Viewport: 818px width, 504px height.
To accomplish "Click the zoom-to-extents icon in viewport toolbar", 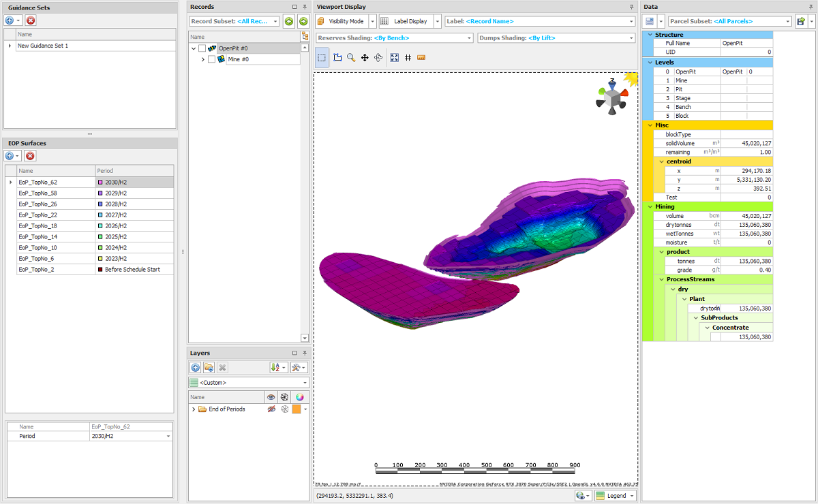I will point(394,58).
